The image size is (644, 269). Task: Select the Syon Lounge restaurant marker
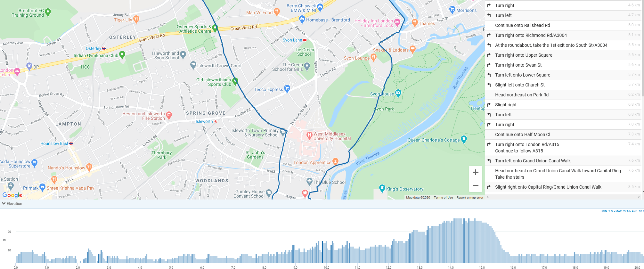tap(373, 57)
